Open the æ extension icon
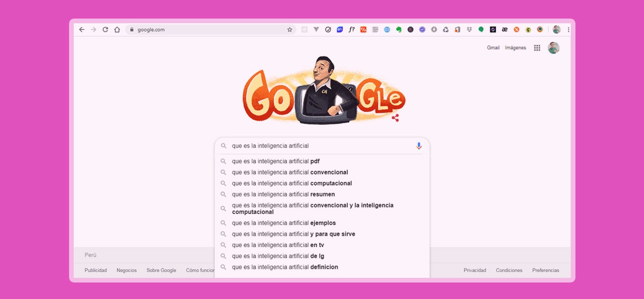644x299 pixels. coord(504,29)
